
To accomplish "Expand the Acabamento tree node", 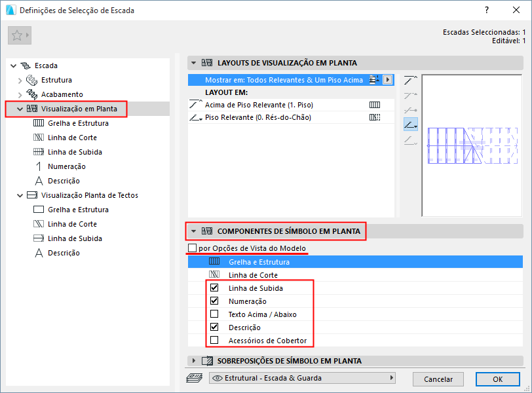I will coord(20,94).
